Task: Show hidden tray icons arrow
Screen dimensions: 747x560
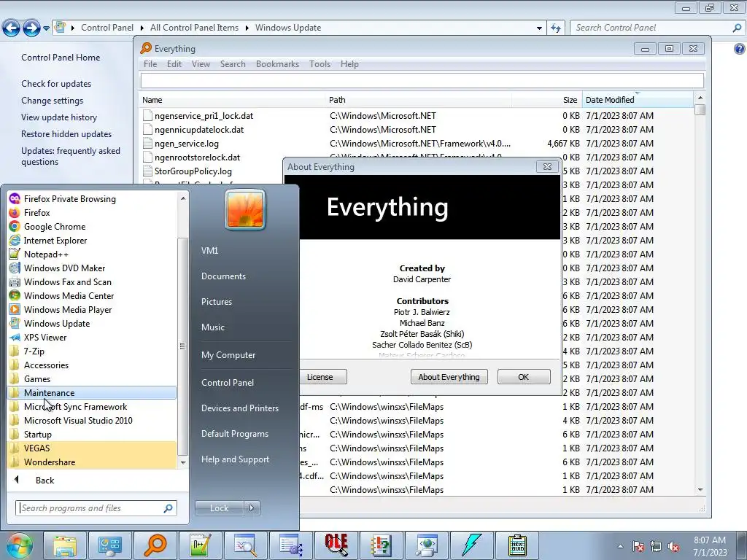Action: click(x=620, y=546)
